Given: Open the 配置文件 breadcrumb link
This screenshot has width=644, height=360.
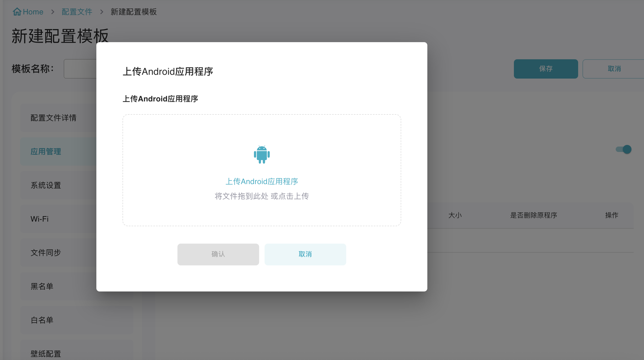Looking at the screenshot, I should click(x=77, y=12).
